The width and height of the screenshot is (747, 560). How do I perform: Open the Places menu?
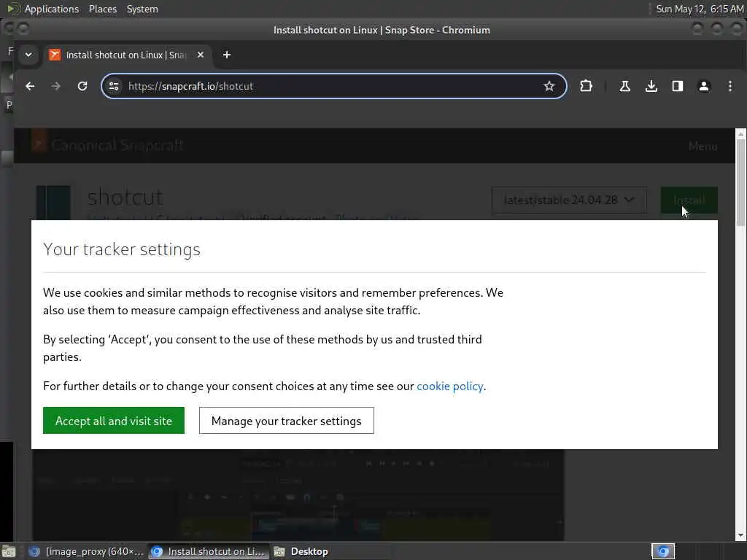(102, 9)
